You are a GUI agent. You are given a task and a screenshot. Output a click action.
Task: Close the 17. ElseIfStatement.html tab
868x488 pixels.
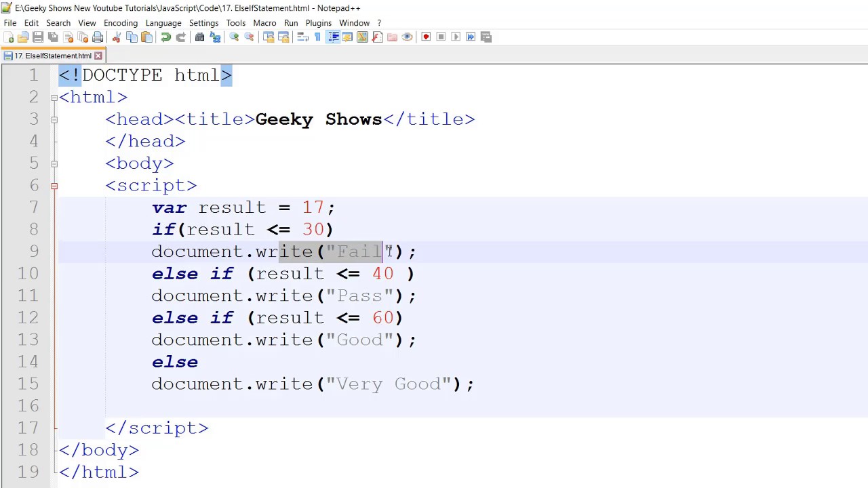click(x=98, y=56)
